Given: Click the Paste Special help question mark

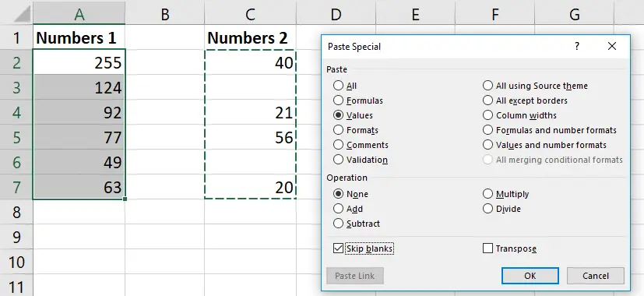Looking at the screenshot, I should 577,46.
